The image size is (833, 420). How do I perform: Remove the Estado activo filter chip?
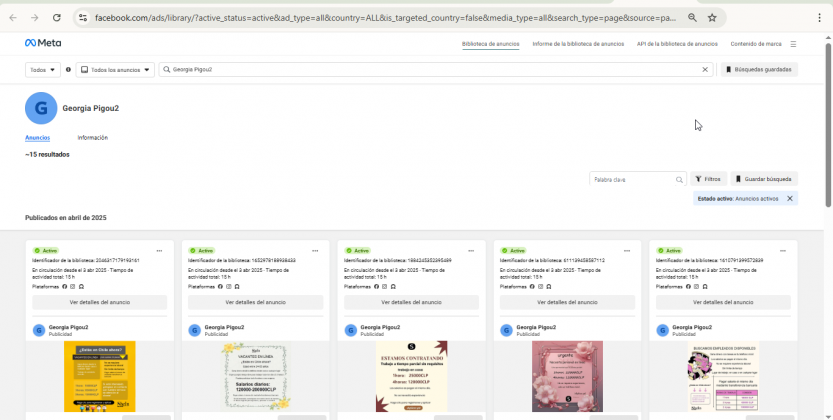click(x=789, y=199)
